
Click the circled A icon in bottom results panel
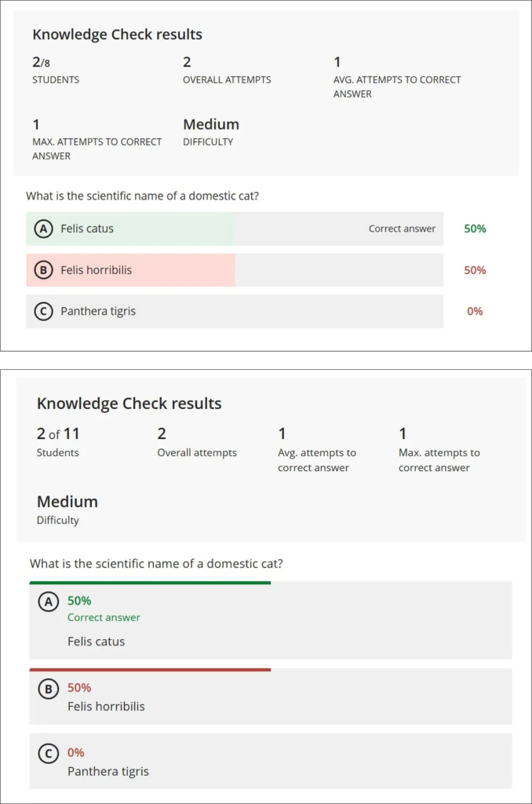click(49, 601)
